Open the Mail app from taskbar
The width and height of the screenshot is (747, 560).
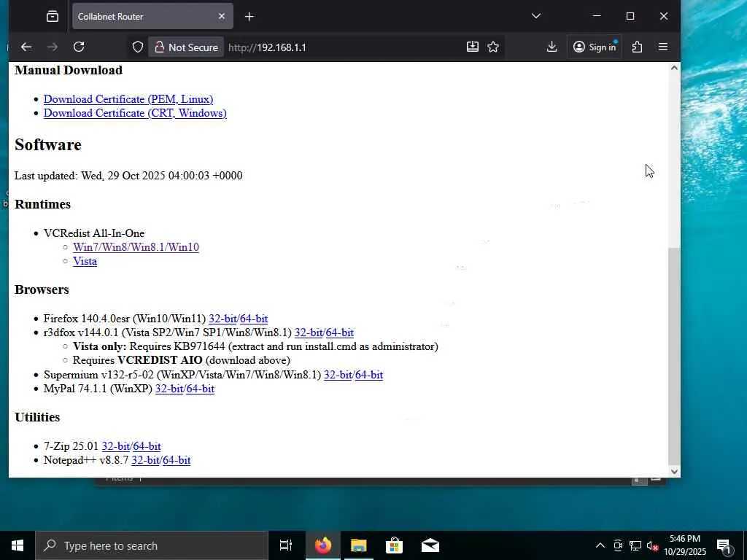430,545
